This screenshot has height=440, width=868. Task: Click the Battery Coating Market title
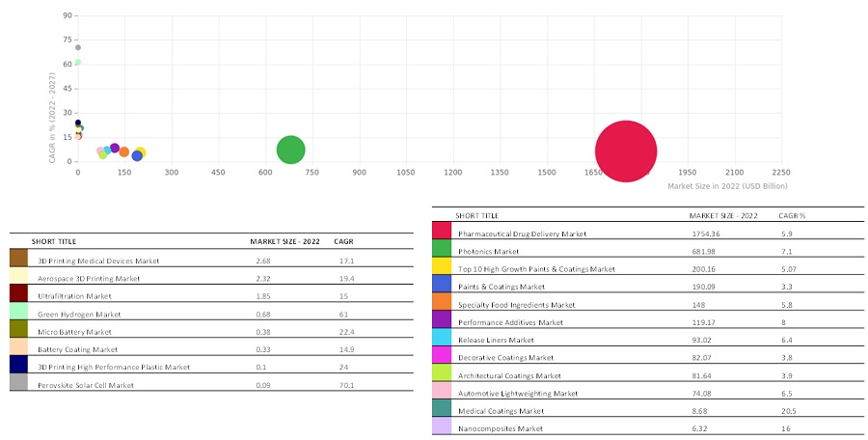(77, 349)
